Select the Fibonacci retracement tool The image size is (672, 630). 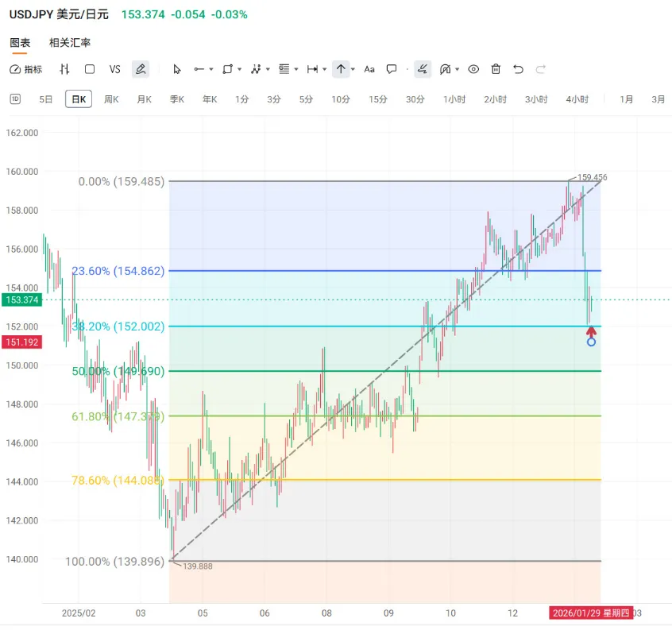coord(284,69)
